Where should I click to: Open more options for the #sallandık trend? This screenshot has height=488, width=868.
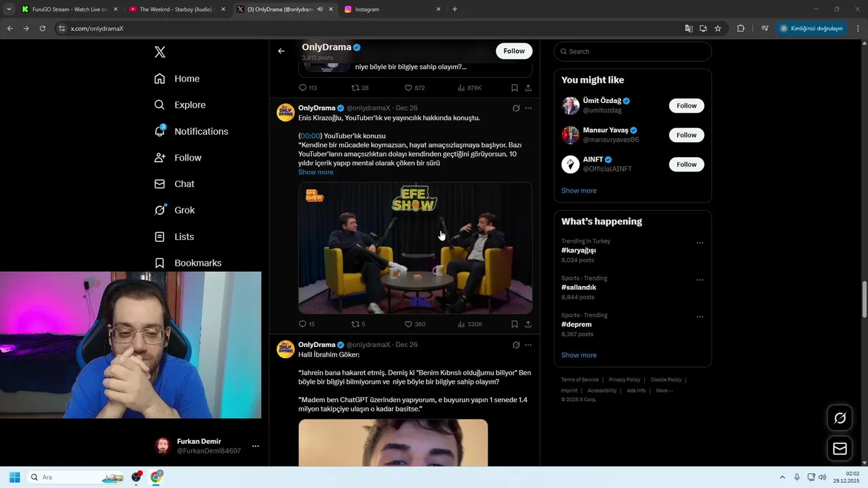coord(700,280)
